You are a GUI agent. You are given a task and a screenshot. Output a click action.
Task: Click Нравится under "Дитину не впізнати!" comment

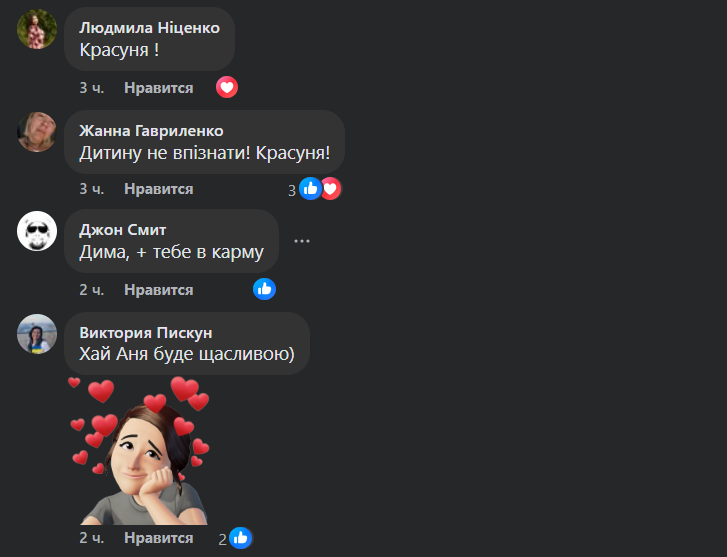159,189
